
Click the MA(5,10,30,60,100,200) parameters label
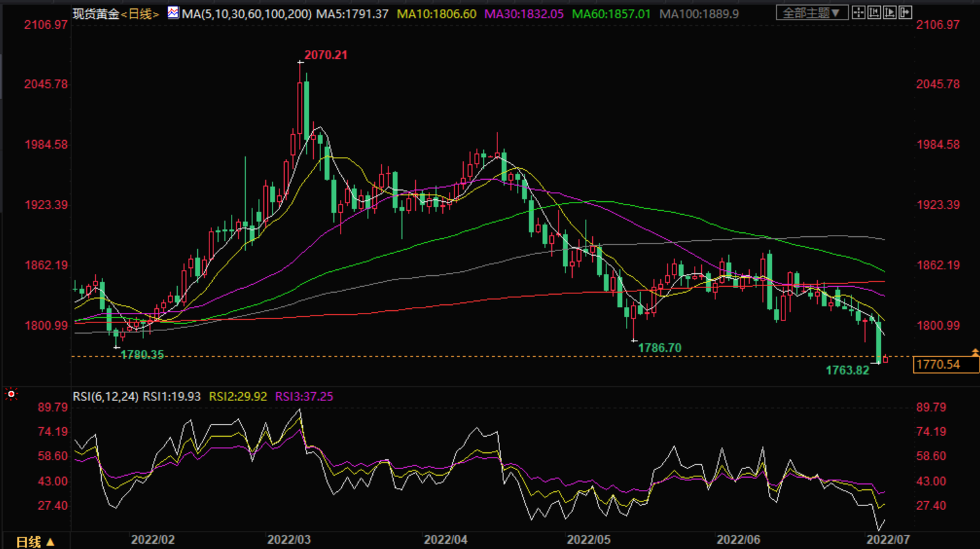[246, 14]
